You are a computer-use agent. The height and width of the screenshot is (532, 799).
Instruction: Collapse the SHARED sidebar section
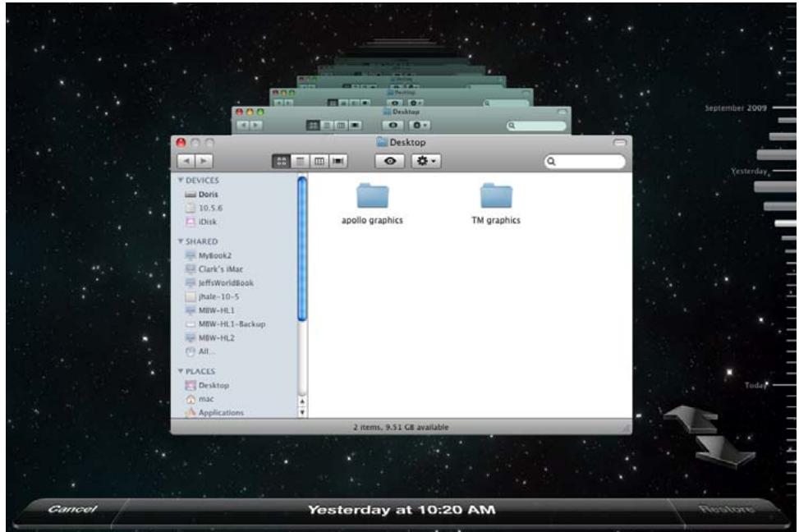(x=181, y=241)
